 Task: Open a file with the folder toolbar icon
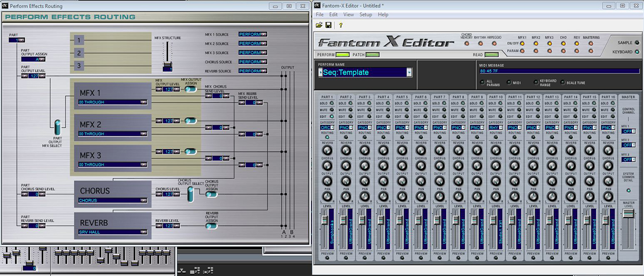[319, 25]
